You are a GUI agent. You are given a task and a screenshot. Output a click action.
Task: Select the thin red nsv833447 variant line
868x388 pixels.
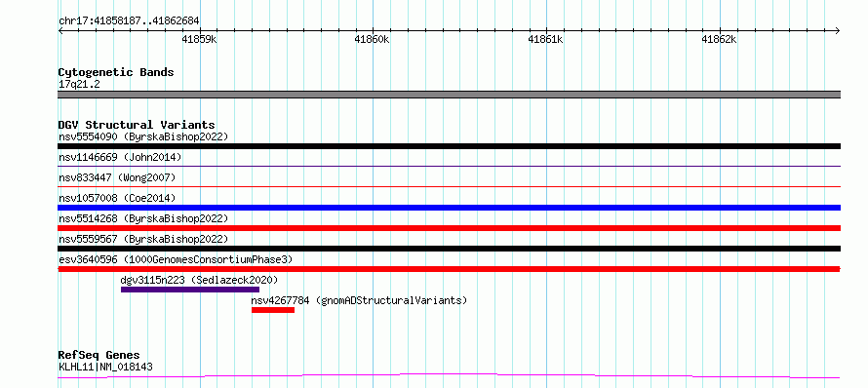[449, 186]
